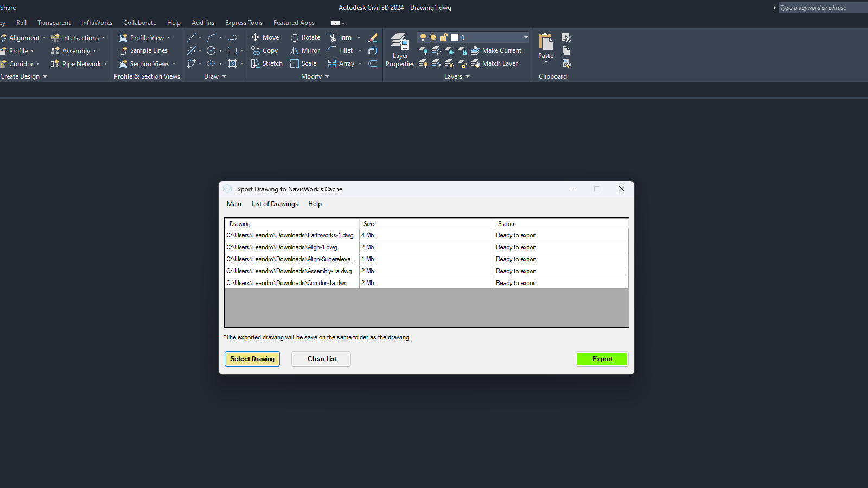
Task: Open the layer dropdown list
Action: [x=526, y=37]
